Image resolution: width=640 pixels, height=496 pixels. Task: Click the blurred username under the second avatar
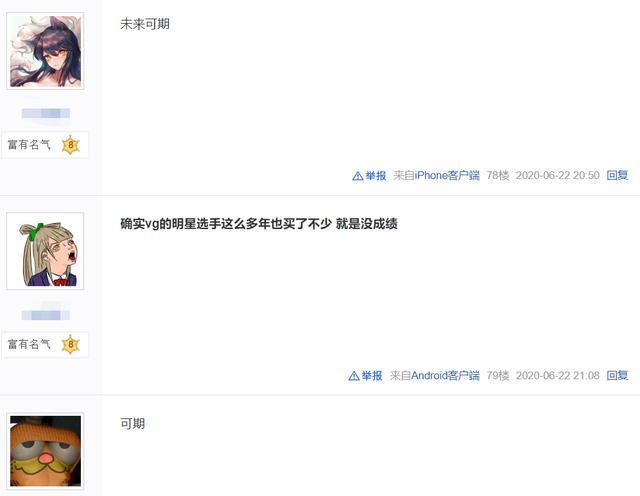coord(45,315)
